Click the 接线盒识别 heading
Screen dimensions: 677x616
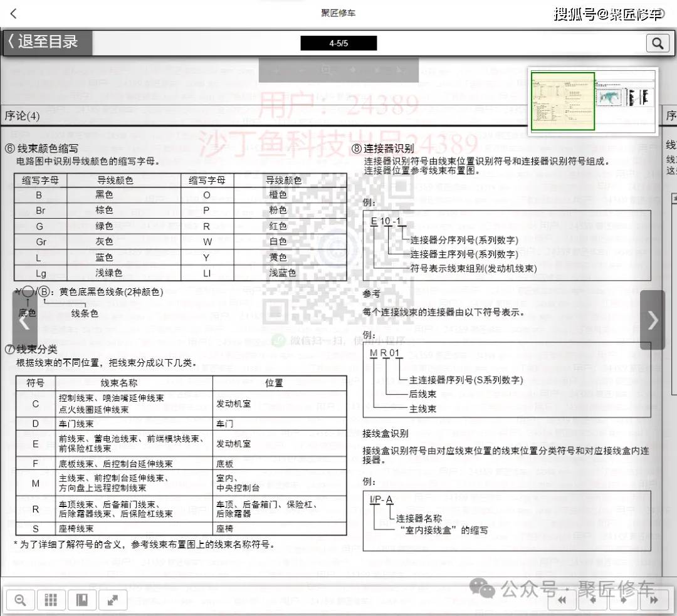[x=386, y=434]
